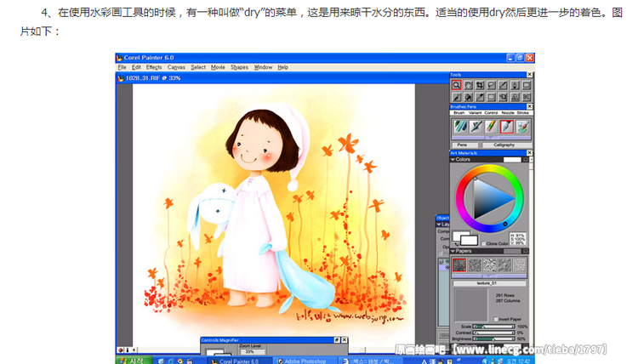The width and height of the screenshot is (638, 364).
Task: Select the Pen line tool in Tools palette
Action: coord(504,85)
